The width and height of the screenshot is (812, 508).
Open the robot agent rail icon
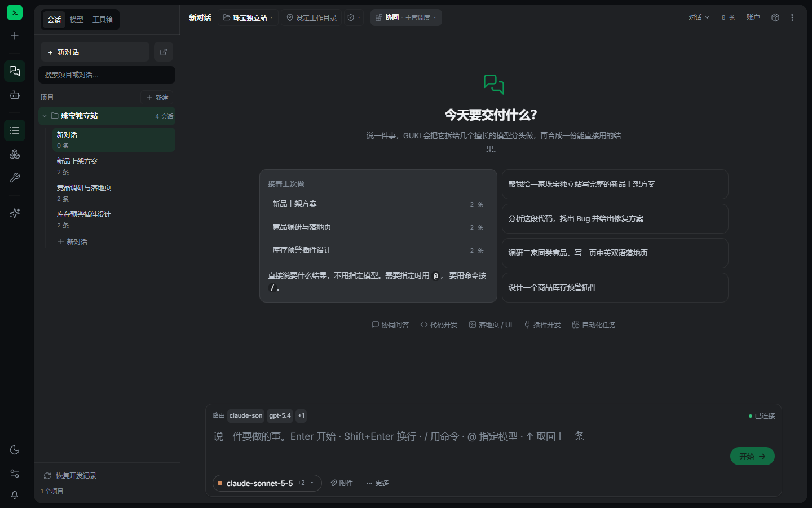coord(15,95)
